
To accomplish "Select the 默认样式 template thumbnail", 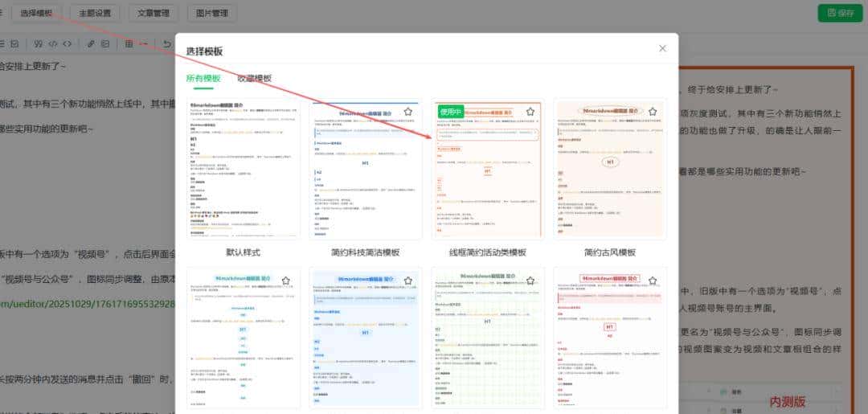I will (244, 169).
